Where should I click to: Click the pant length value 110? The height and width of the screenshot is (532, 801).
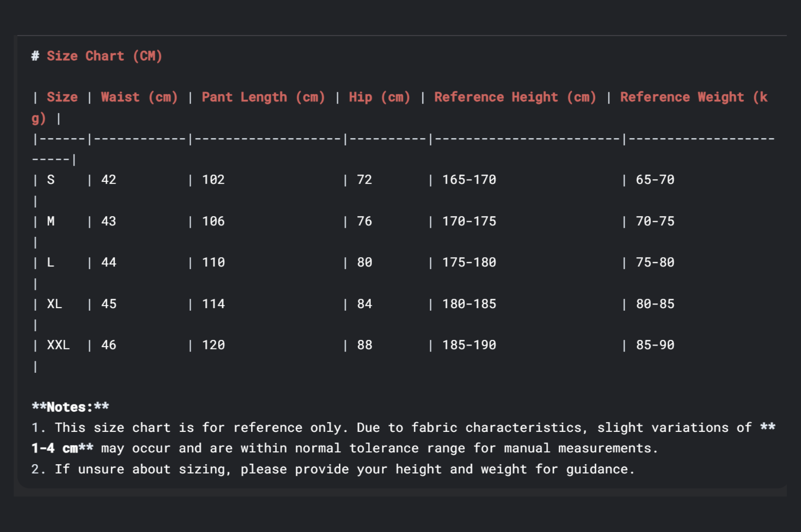213,262
